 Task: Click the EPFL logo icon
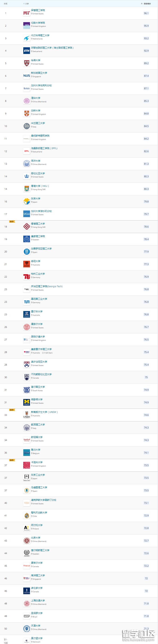pos(27,151)
